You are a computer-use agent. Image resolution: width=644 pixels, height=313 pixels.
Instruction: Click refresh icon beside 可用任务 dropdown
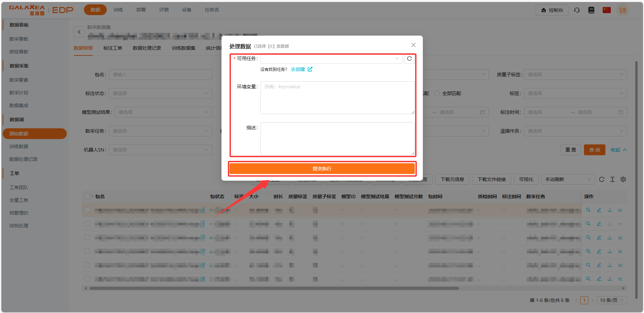pyautogui.click(x=409, y=59)
